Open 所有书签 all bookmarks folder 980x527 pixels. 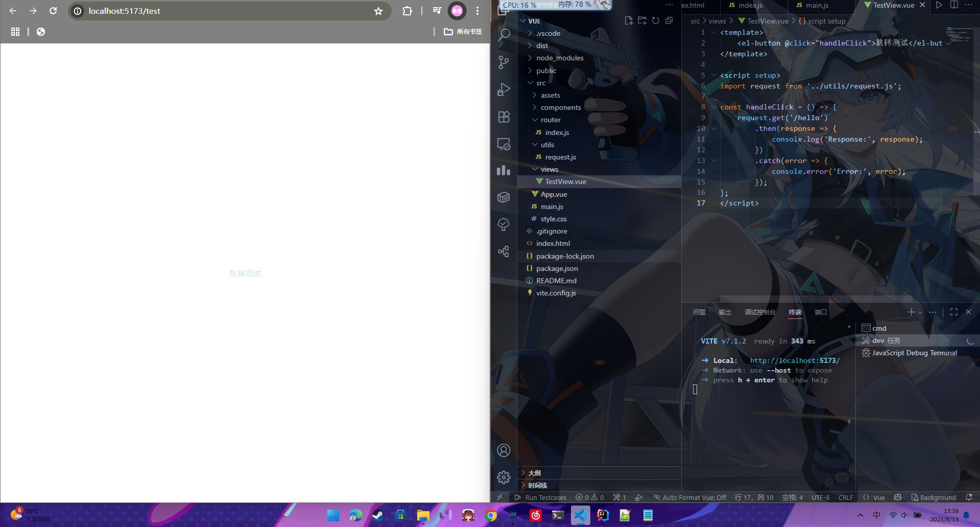[x=463, y=32]
